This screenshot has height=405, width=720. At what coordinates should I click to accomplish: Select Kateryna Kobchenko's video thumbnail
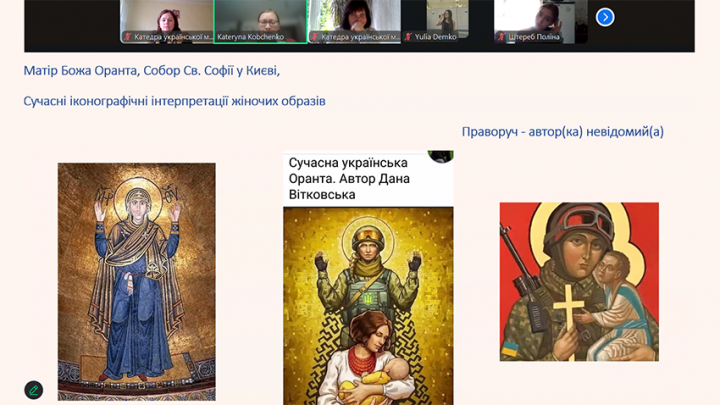coord(261,20)
